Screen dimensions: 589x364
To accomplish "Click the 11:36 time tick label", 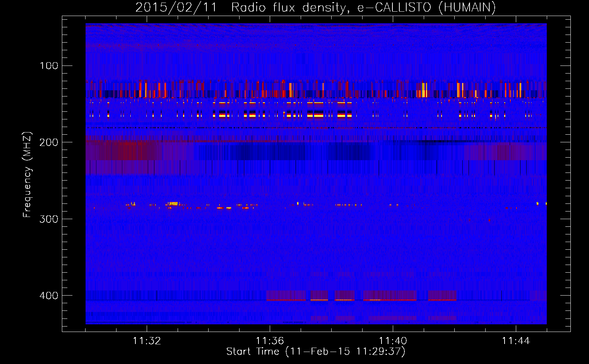I will 270,341.
